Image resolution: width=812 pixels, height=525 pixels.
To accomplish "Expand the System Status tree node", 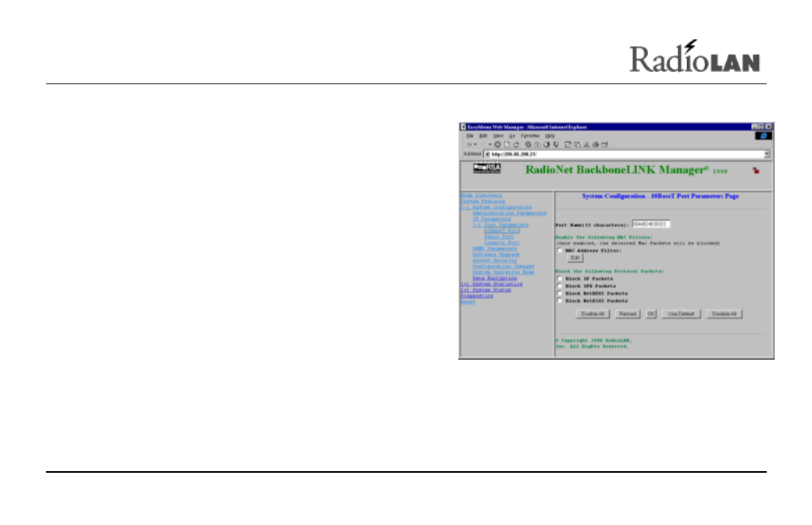I will 465,290.
